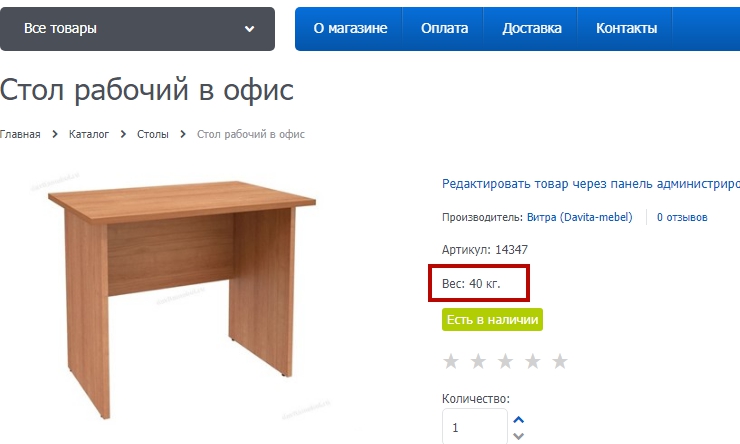Select the third rating star

(505, 361)
